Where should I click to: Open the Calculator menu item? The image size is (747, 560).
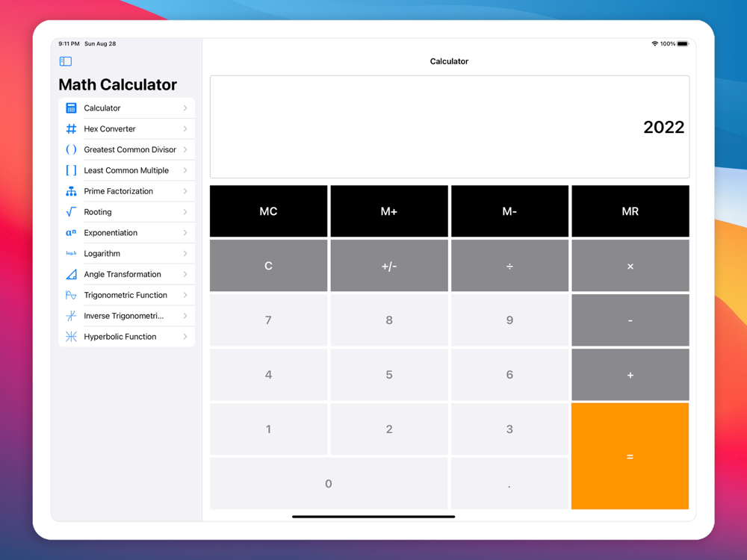tap(127, 108)
